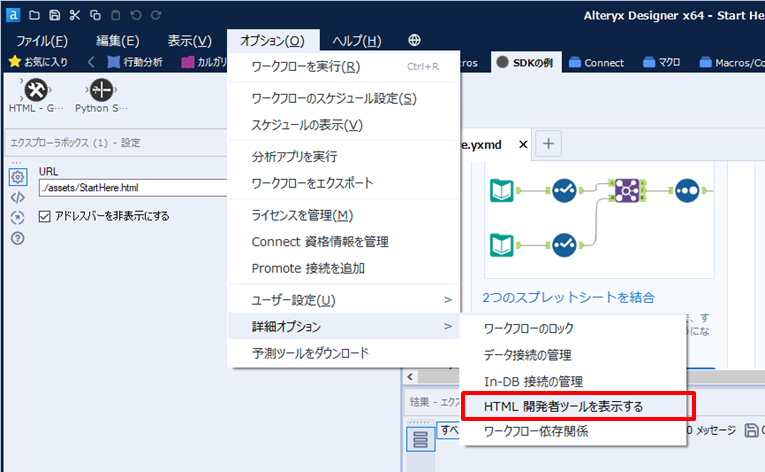Select Promote 接続を追加
This screenshot has height=472, width=765.
343,268
